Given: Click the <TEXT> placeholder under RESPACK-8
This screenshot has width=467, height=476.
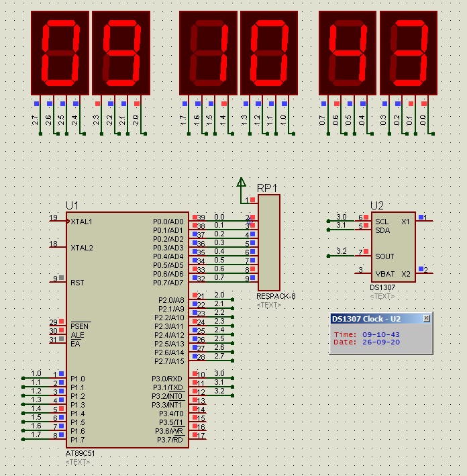Looking at the screenshot, I should pyautogui.click(x=269, y=305).
